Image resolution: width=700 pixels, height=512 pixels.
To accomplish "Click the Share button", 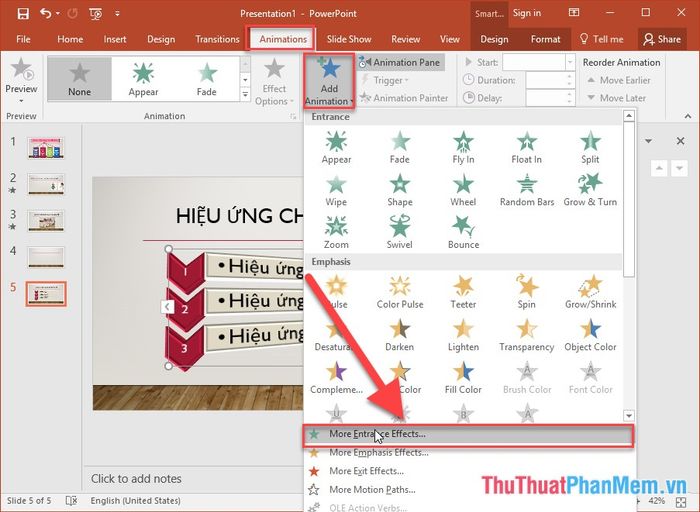I will pos(662,39).
